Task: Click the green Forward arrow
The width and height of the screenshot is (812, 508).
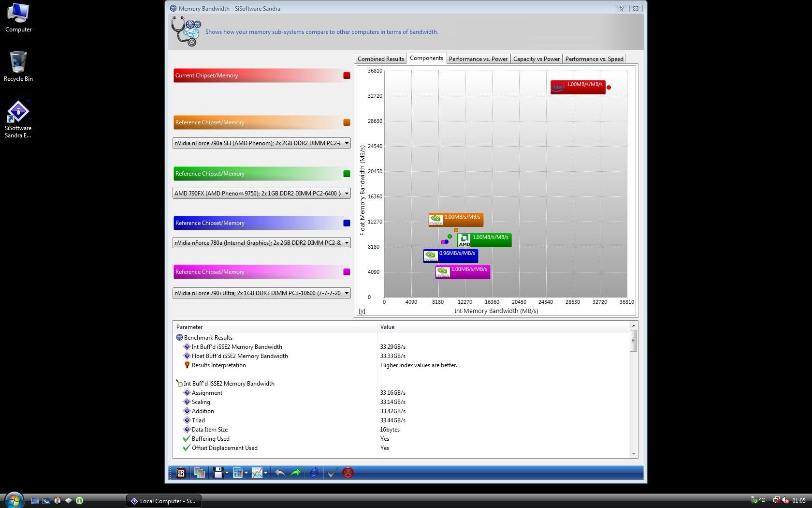Action: 296,473
